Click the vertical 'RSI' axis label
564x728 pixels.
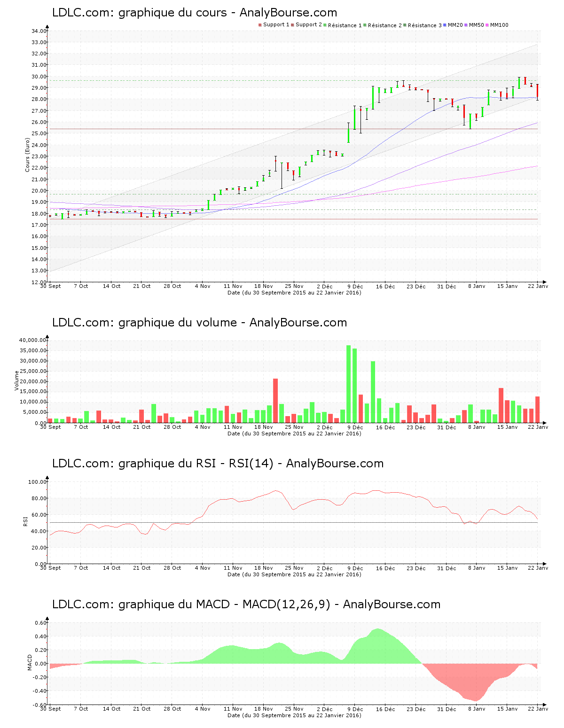25,521
